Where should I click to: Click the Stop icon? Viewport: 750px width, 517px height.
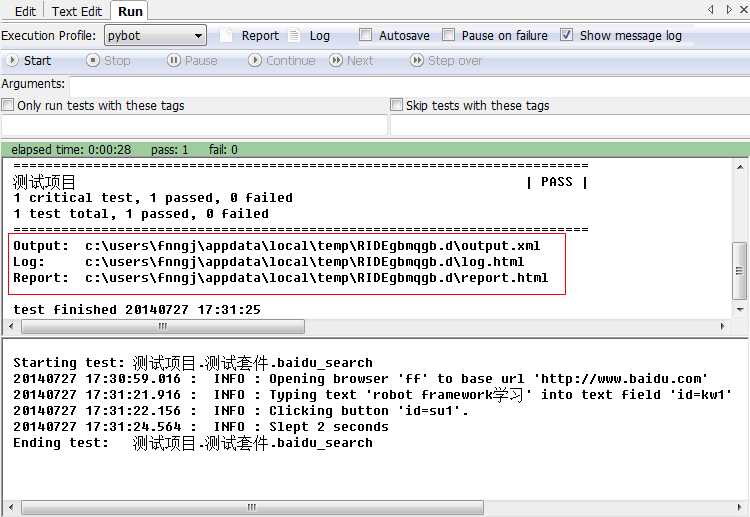pyautogui.click(x=93, y=61)
